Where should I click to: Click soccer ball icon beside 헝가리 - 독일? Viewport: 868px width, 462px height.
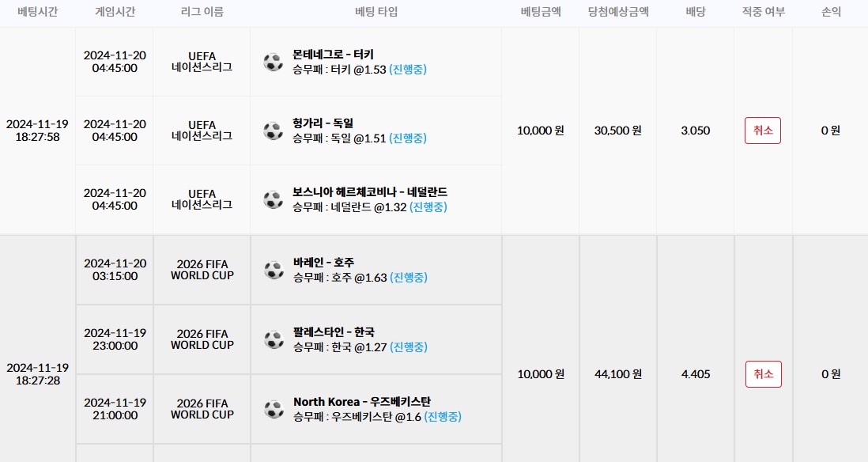[273, 131]
